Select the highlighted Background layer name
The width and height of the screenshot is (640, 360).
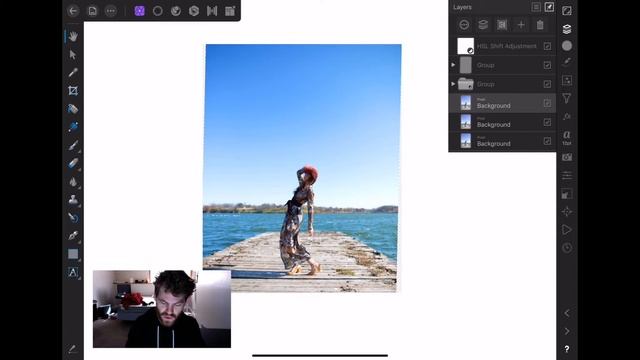(493, 106)
